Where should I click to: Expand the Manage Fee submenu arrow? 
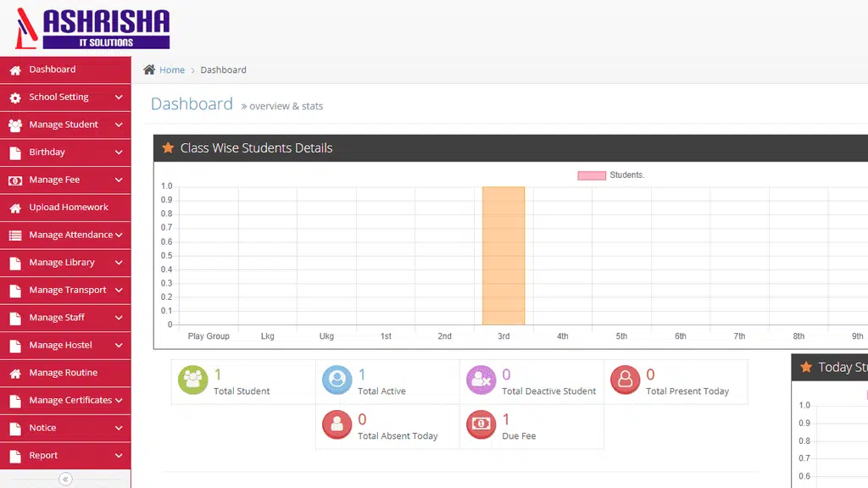(x=119, y=180)
